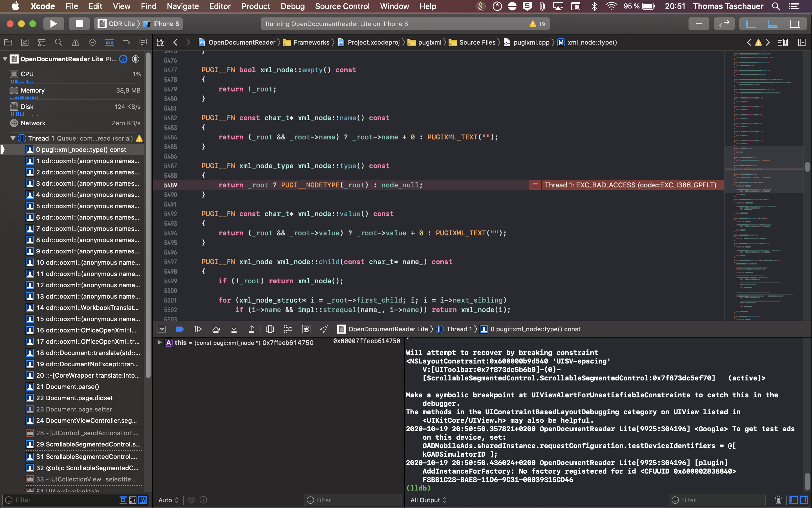Open the Library plus button
Screen dimensions: 812x508
pos(699,23)
